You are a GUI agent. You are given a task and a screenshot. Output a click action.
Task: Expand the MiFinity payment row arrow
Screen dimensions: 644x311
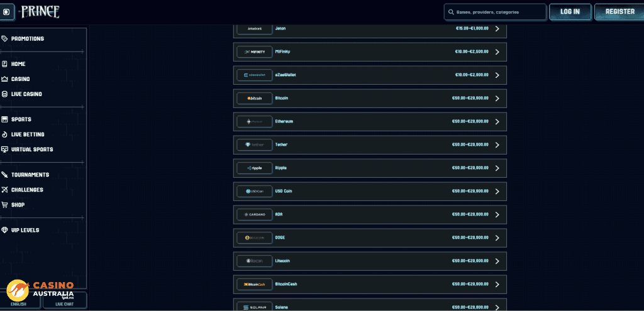point(497,52)
